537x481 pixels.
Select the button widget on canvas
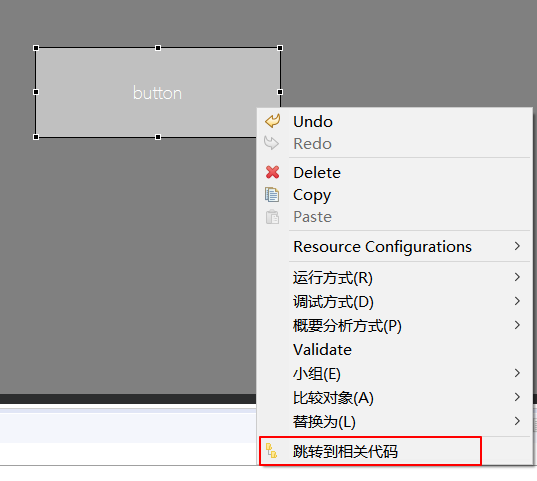[x=158, y=92]
